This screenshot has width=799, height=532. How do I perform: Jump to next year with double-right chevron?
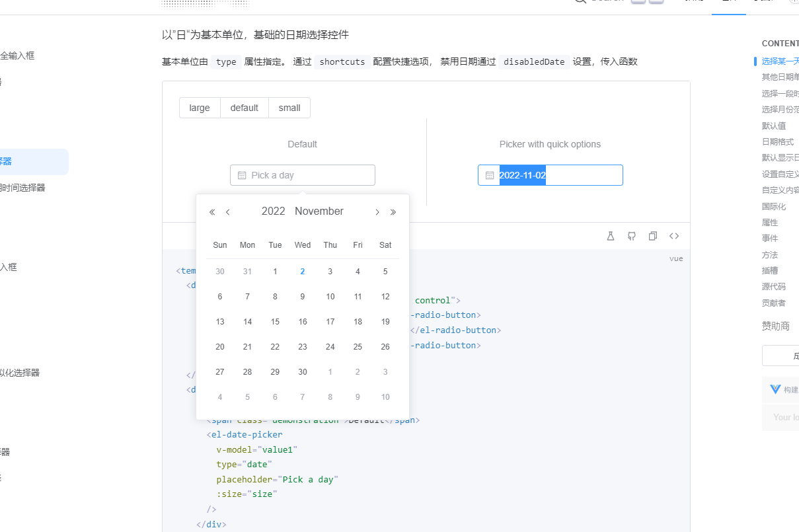[393, 211]
